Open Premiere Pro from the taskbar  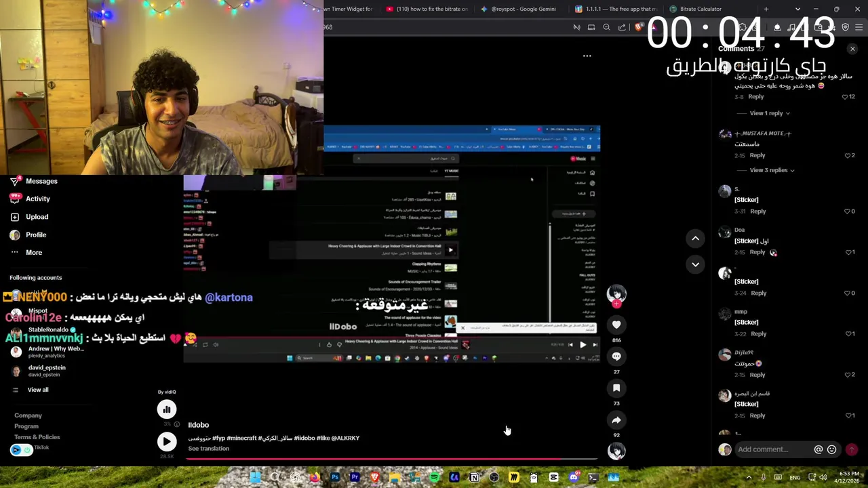point(355,477)
